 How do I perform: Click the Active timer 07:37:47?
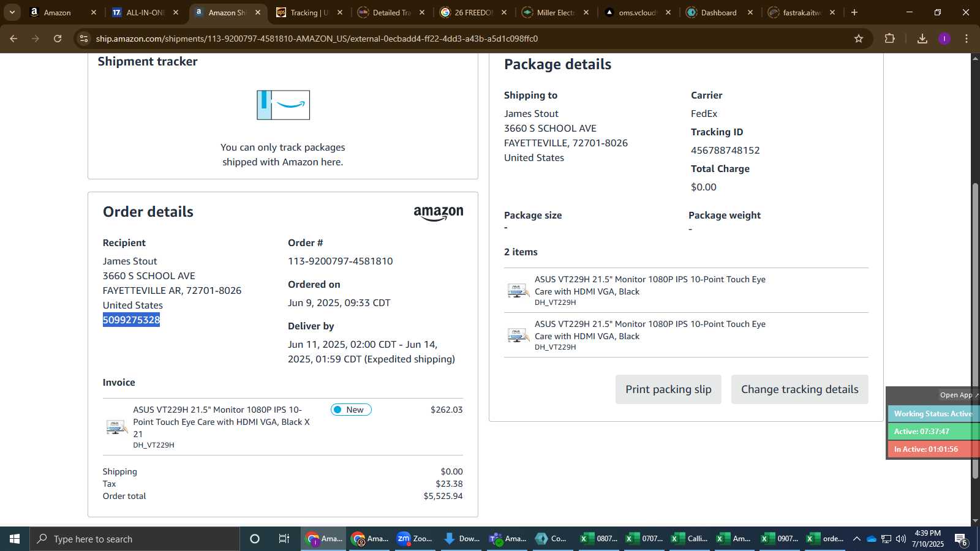point(933,432)
